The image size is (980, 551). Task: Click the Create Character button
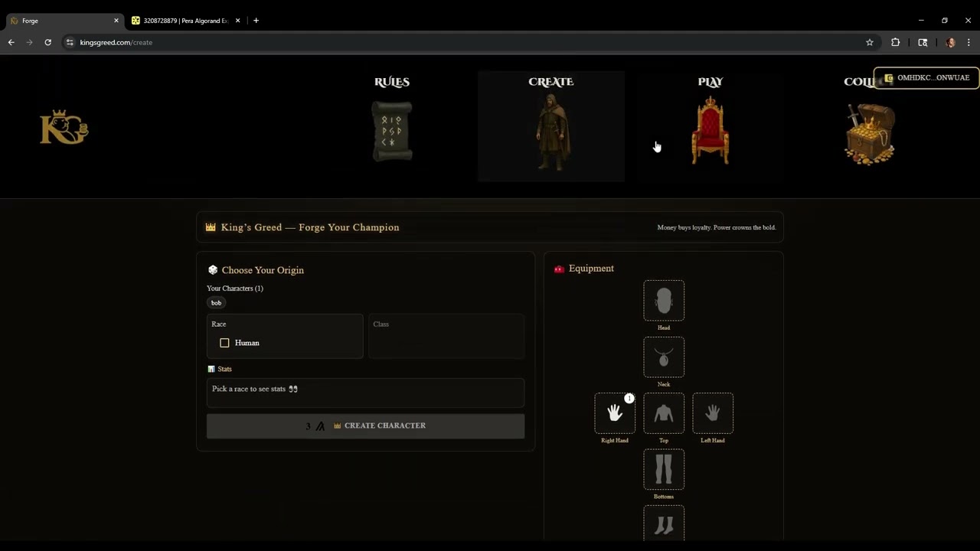365,425
